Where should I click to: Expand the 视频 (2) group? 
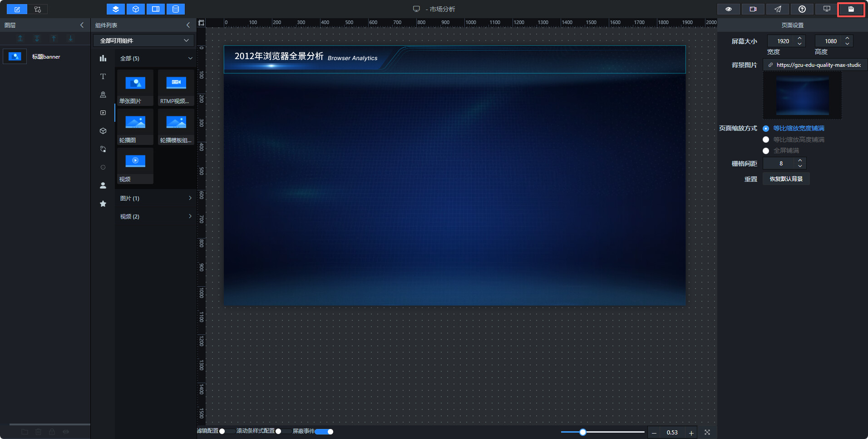pos(156,216)
